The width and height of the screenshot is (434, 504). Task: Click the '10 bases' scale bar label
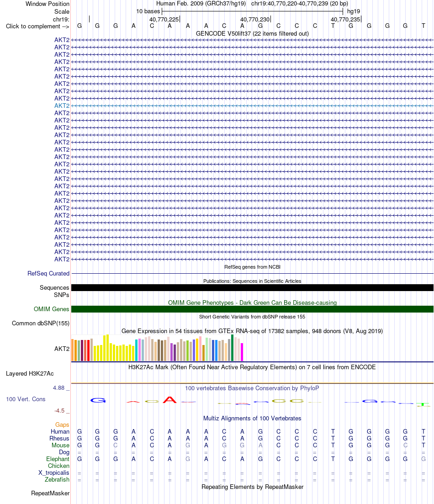tap(148, 11)
